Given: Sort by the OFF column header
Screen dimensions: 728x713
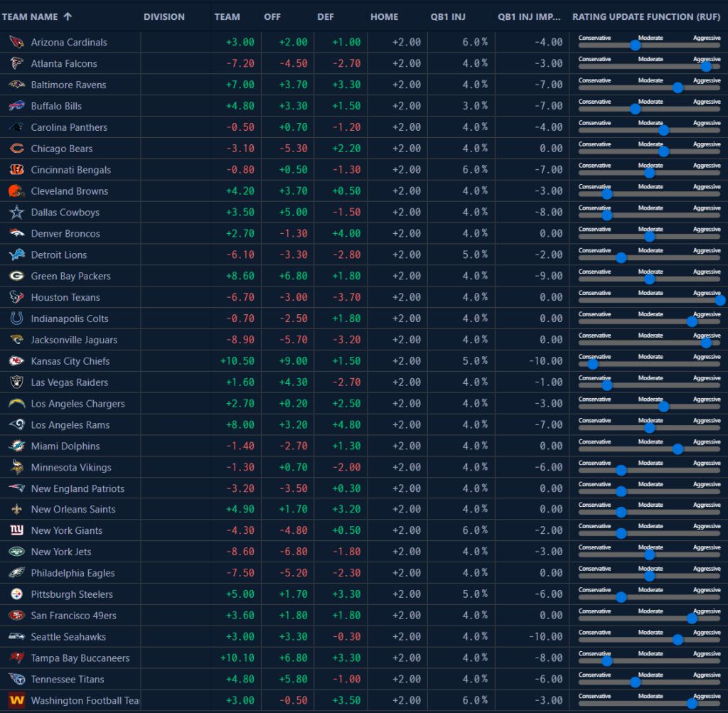Looking at the screenshot, I should pos(272,17).
